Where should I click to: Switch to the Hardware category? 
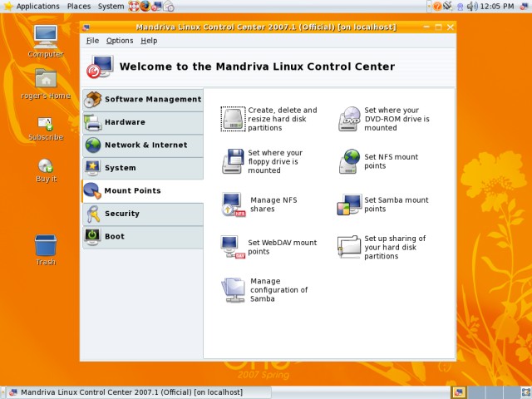(142, 122)
